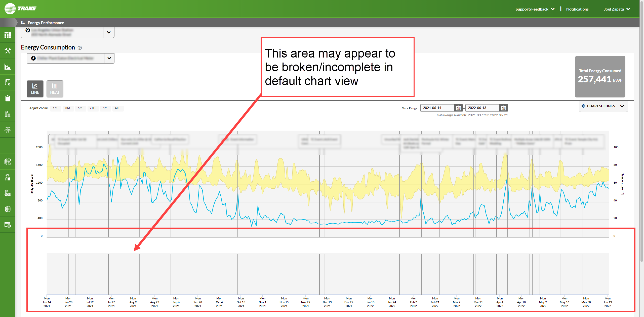Click the clipboard icon in sidebar
Image resolution: width=644 pixels, height=317 pixels.
(8, 98)
